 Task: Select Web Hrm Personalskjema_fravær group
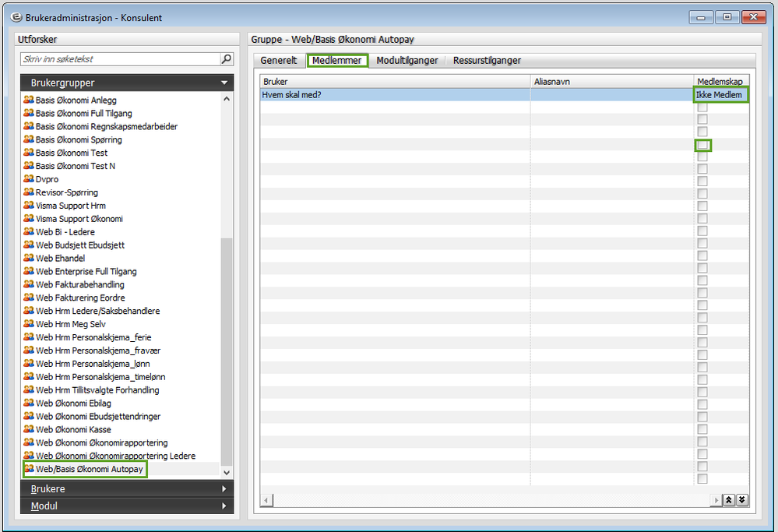pyautogui.click(x=98, y=351)
